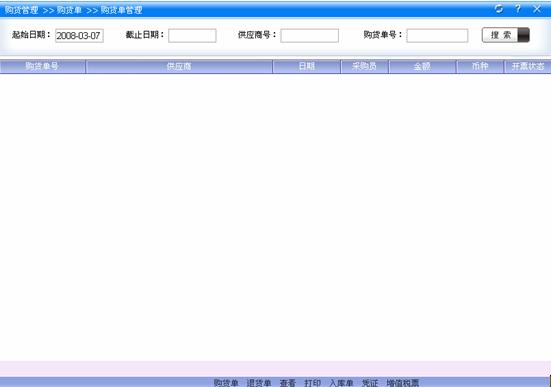Screen dimensions: 551x387
Task: Open 购货单 from the bottom action bar
Action: [x=226, y=383]
